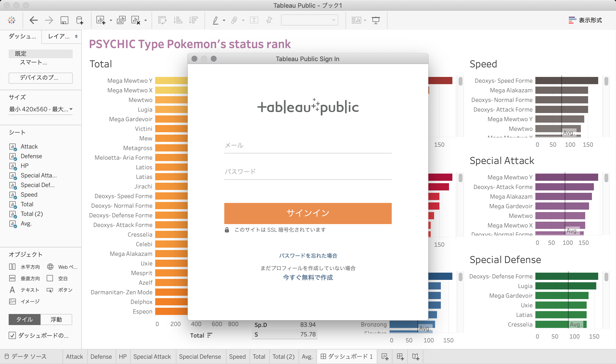Click the Speed chart vertical scrollbar
The width and height of the screenshot is (616, 364).
click(x=606, y=82)
